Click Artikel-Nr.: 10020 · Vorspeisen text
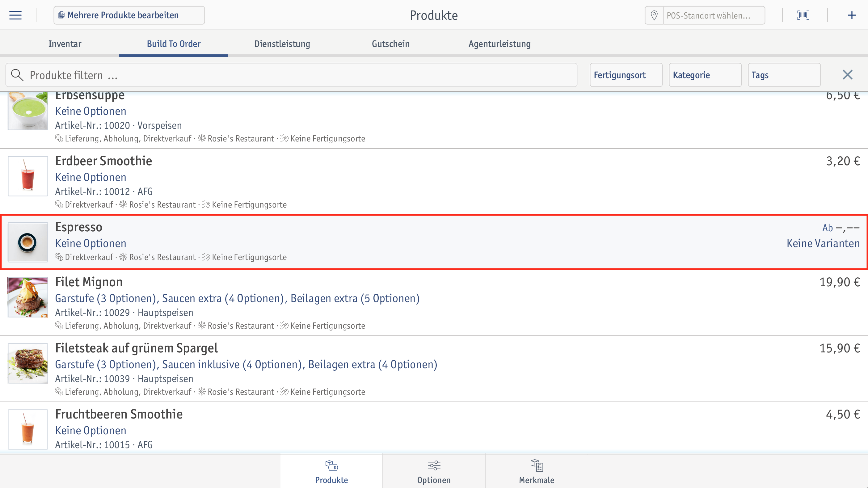This screenshot has height=488, width=868. coord(118,125)
